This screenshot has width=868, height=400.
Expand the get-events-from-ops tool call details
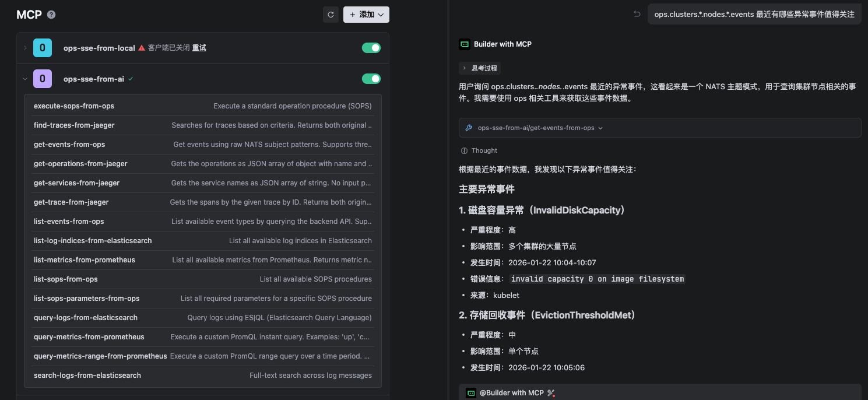(600, 128)
